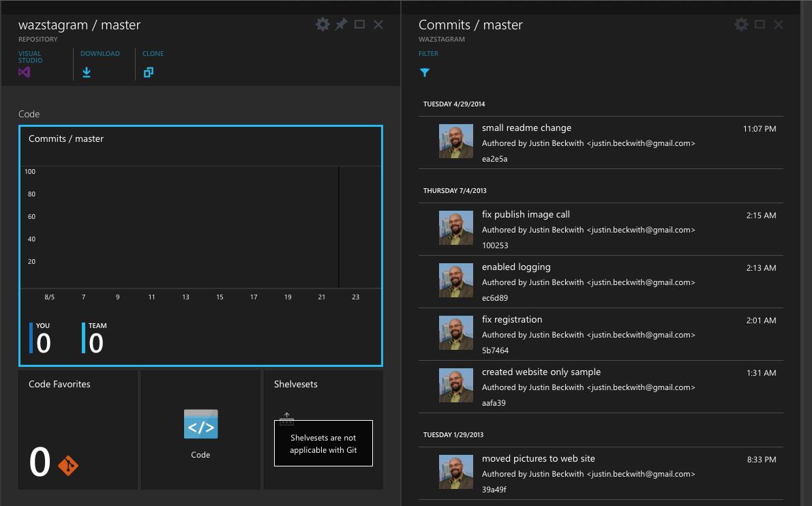
Task: Open repository in Visual Studio icon
Action: (x=25, y=72)
